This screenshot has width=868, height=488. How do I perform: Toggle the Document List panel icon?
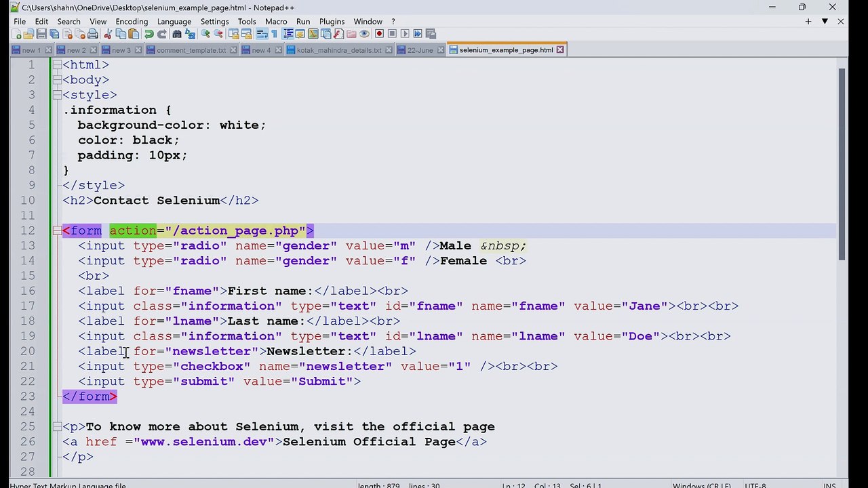(325, 34)
